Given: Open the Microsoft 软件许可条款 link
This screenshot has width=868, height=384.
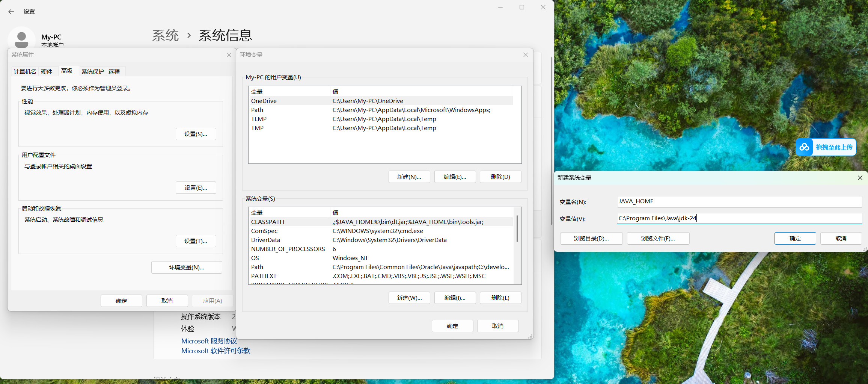Looking at the screenshot, I should tap(215, 351).
